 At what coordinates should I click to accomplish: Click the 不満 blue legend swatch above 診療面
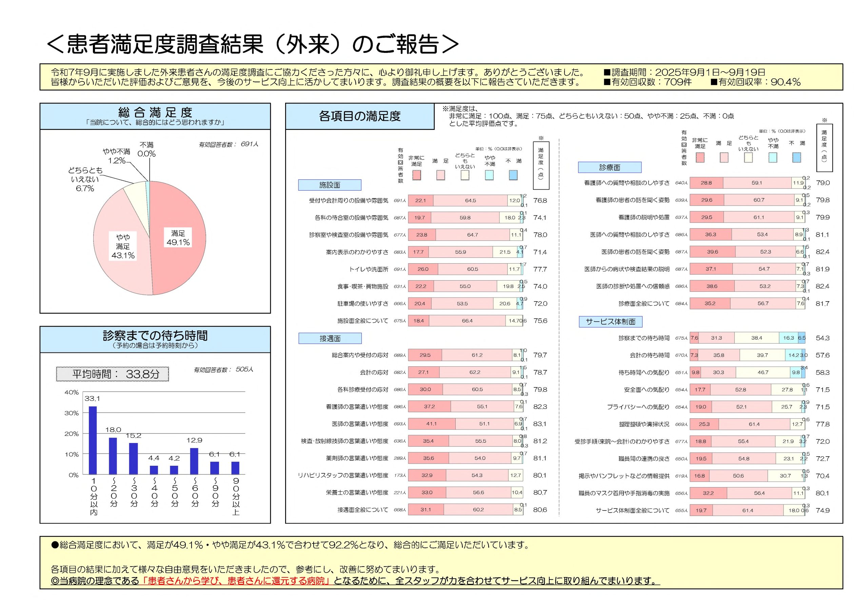click(x=796, y=158)
